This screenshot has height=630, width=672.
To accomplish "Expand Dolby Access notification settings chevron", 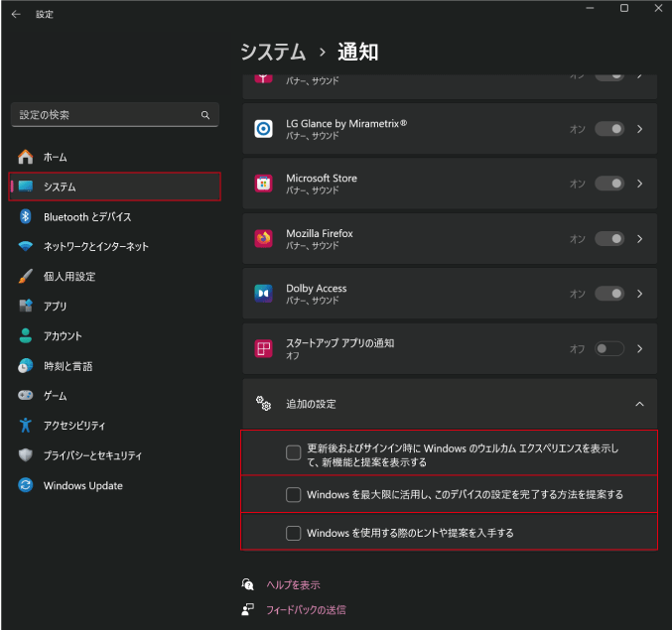I will pyautogui.click(x=640, y=294).
